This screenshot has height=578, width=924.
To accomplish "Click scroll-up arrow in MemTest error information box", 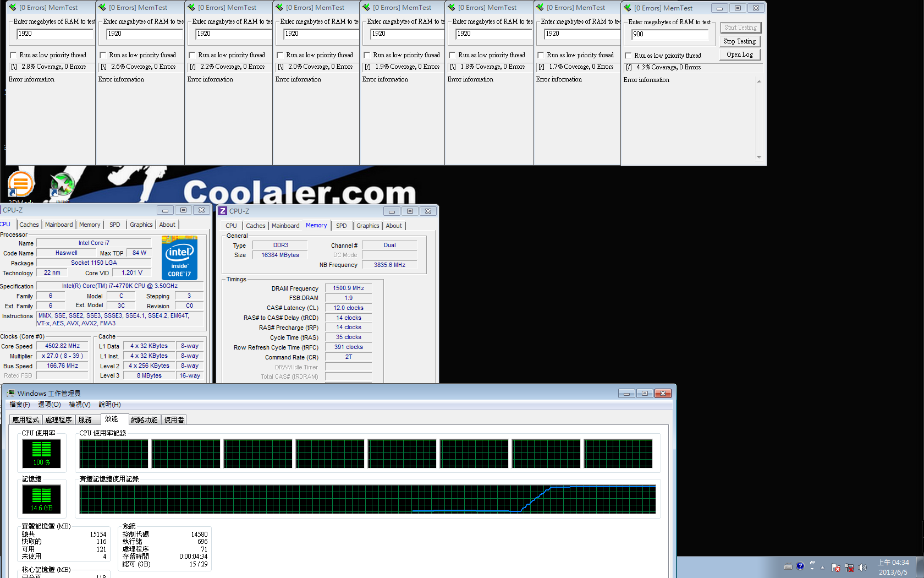I will click(x=759, y=81).
